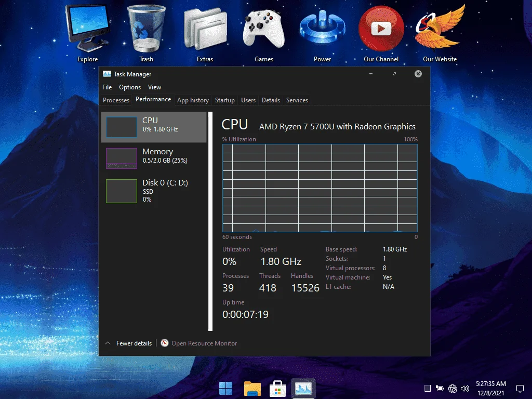Open the Options menu

pos(129,87)
